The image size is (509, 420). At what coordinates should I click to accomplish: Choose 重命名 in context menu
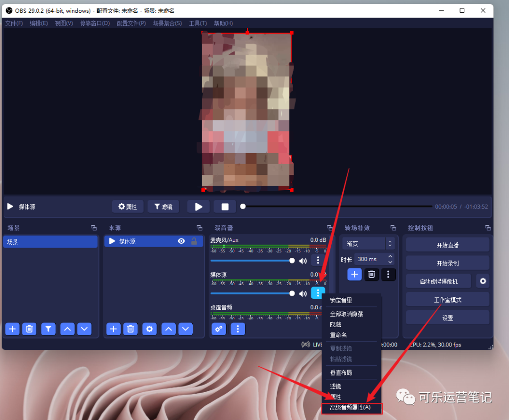352,335
